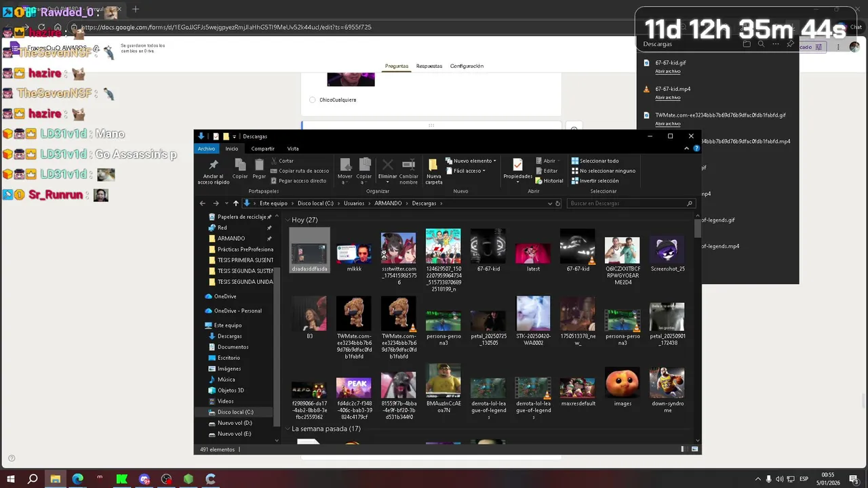Click the Propiedades checkmark icon
Image resolution: width=868 pixels, height=488 pixels.
(x=517, y=165)
